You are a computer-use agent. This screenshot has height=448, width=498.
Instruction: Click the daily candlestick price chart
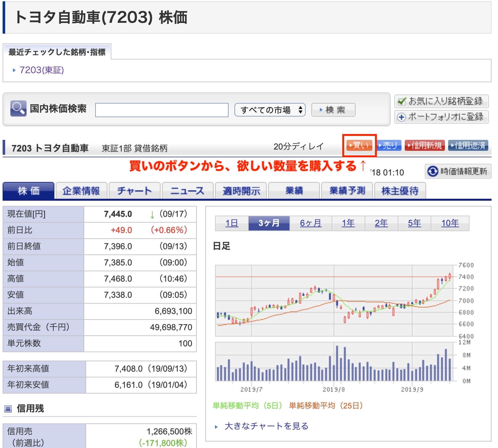pyautogui.click(x=334, y=301)
